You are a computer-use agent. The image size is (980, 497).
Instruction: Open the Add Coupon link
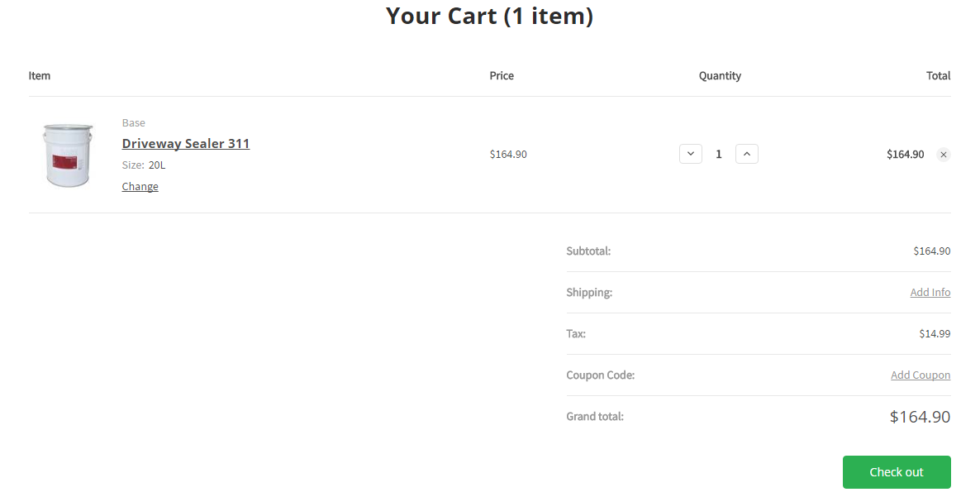click(920, 375)
